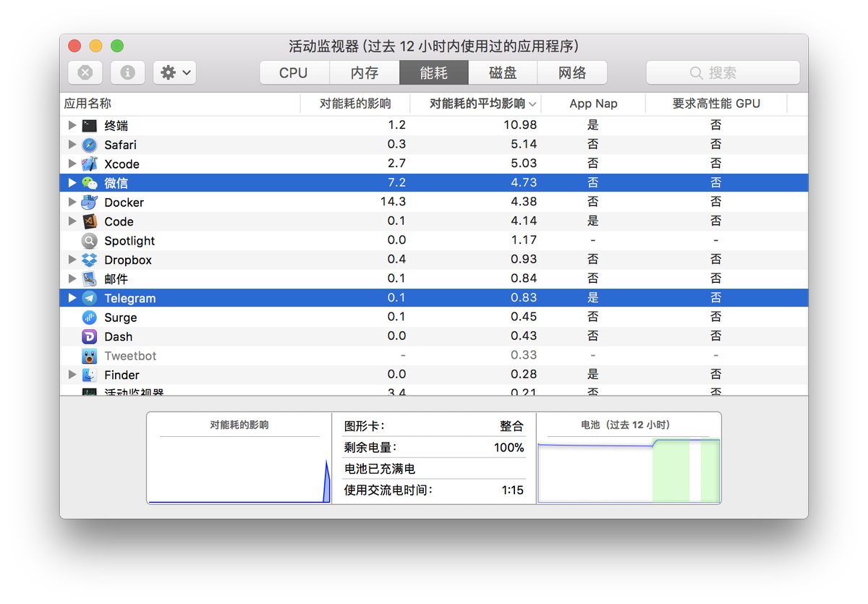Expand the Finder row disclosure triangle
Image resolution: width=868 pixels, height=604 pixels.
(x=72, y=375)
